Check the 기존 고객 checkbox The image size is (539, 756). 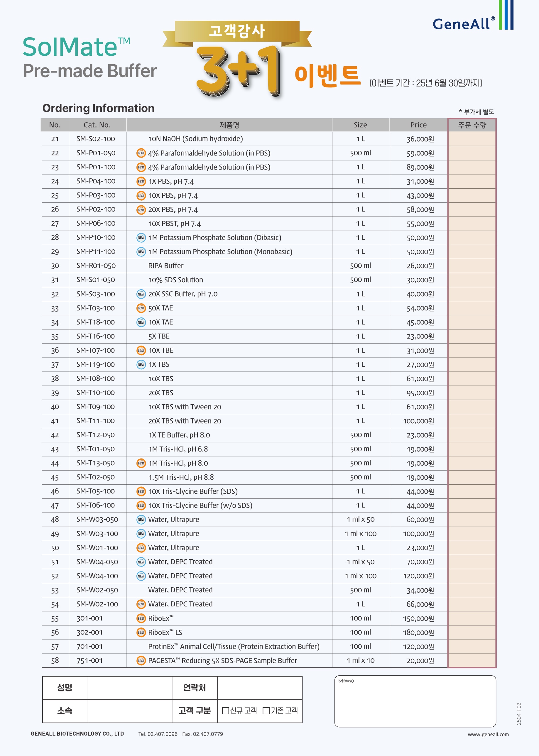266,711
